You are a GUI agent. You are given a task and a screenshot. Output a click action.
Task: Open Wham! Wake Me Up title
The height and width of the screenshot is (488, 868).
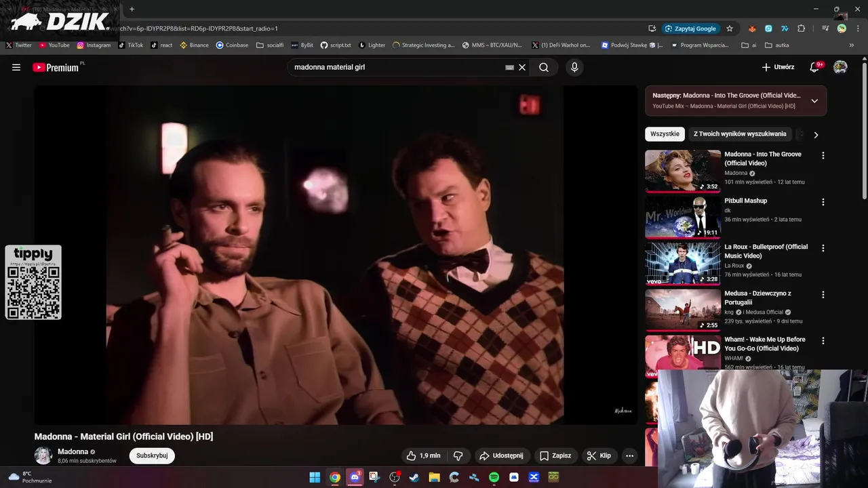[765, 344]
